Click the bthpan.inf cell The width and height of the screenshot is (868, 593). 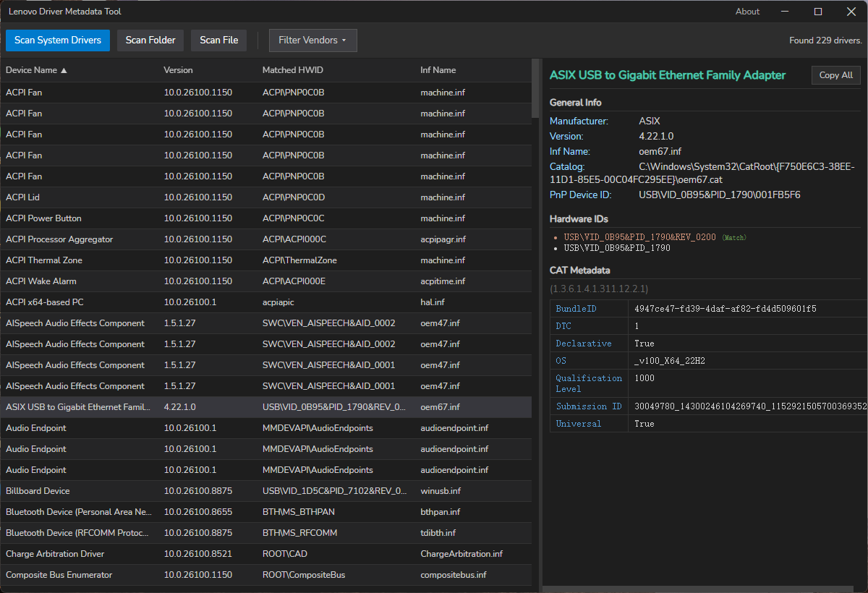tap(441, 512)
